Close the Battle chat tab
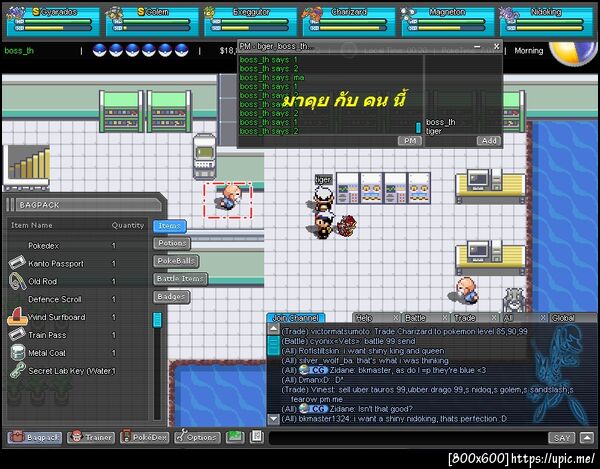This screenshot has width=600, height=469. click(x=445, y=318)
